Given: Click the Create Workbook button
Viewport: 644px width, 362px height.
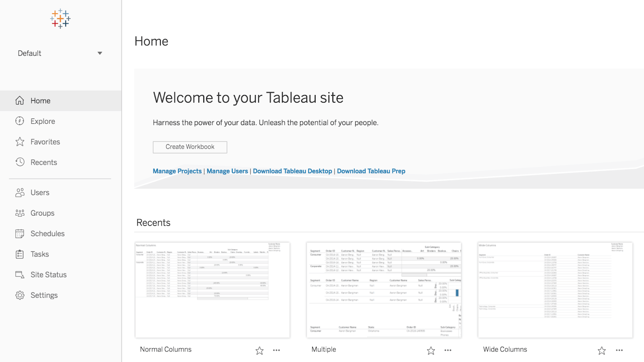Looking at the screenshot, I should [x=190, y=147].
